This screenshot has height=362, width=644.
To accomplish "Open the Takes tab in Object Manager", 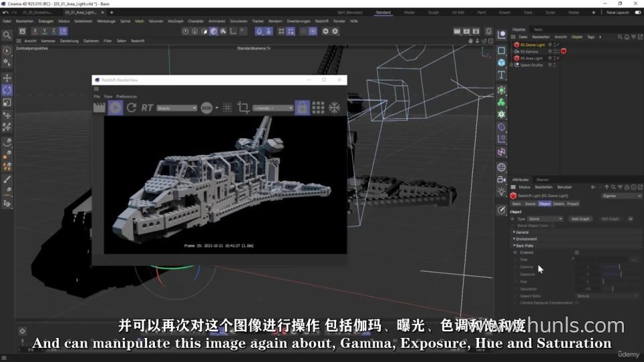I will click(537, 29).
